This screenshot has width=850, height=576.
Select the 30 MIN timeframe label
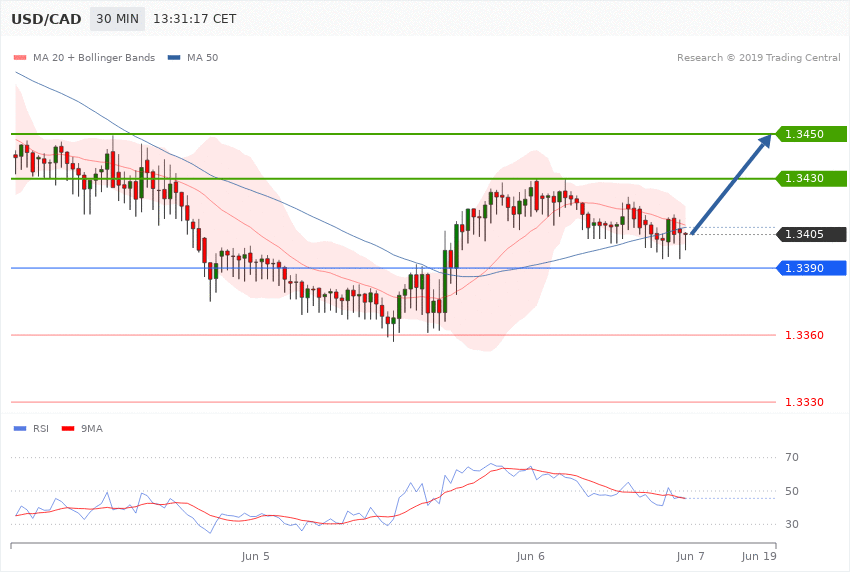point(118,19)
